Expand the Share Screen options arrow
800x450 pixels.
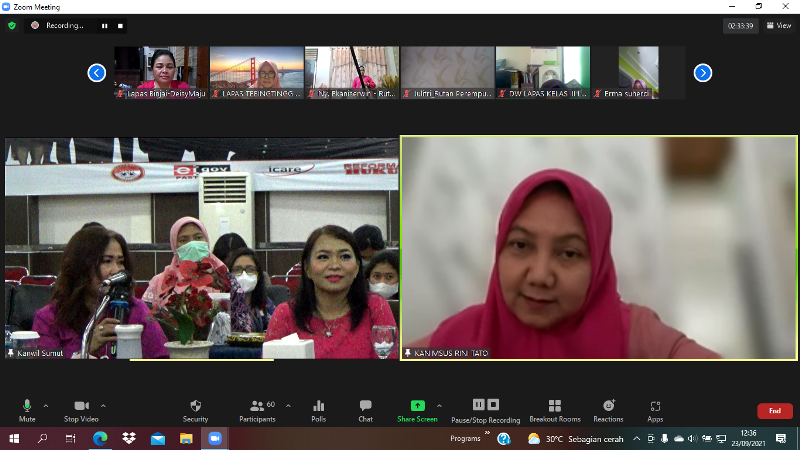coord(439,405)
